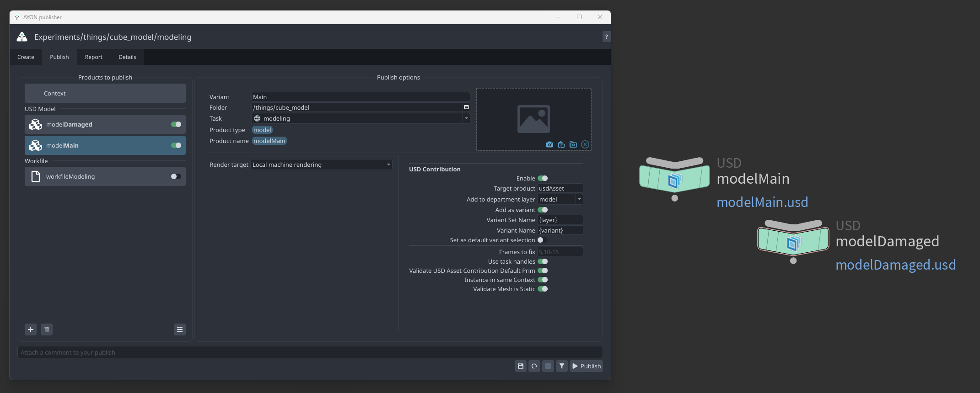980x393 pixels.
Task: Click the save floppy disk icon
Action: [520, 366]
